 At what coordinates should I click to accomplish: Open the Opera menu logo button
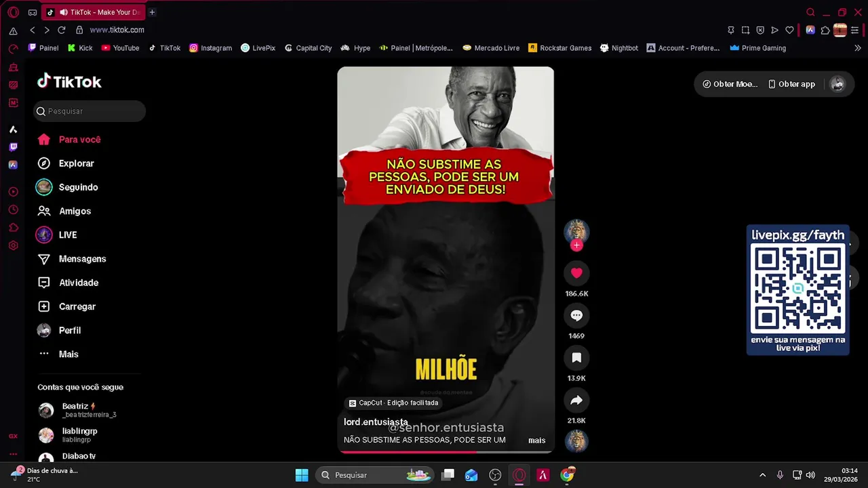13,12
